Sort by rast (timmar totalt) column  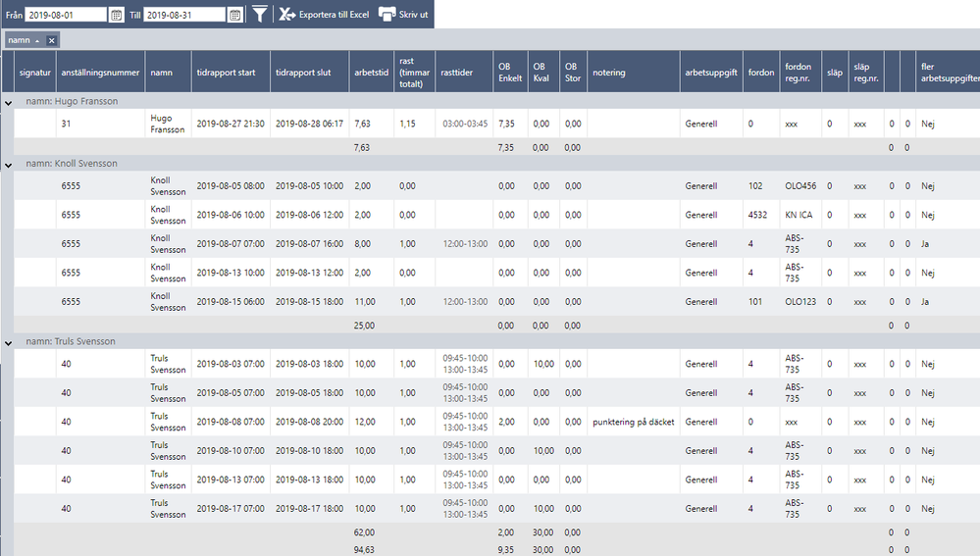click(414, 72)
